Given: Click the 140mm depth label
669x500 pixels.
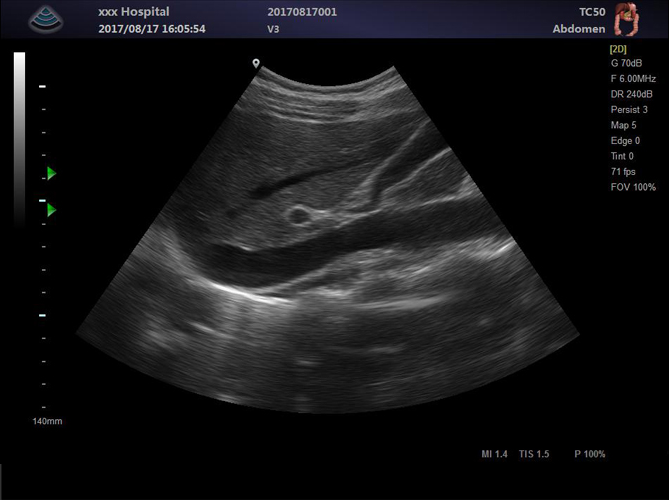Looking at the screenshot, I should click(47, 421).
